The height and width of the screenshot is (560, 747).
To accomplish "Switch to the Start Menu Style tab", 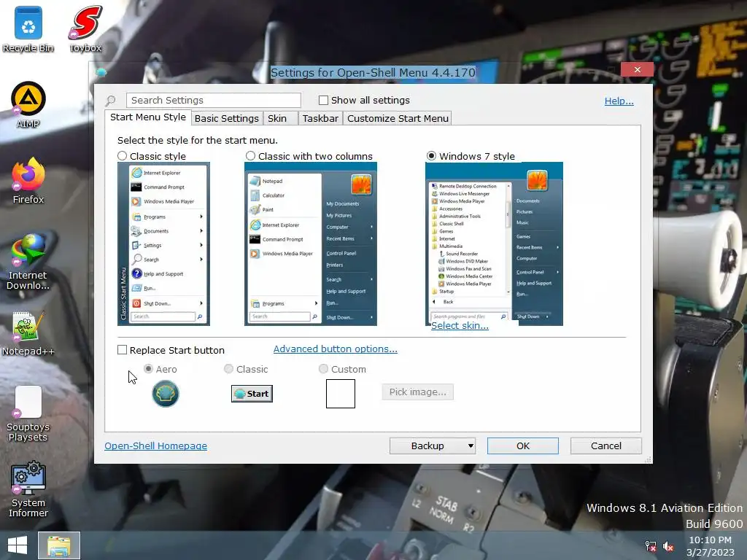I will (147, 117).
